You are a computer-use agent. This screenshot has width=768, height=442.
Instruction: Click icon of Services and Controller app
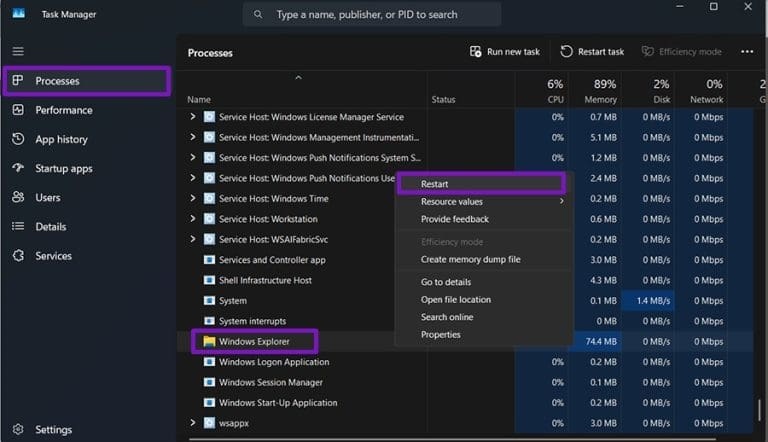point(209,260)
